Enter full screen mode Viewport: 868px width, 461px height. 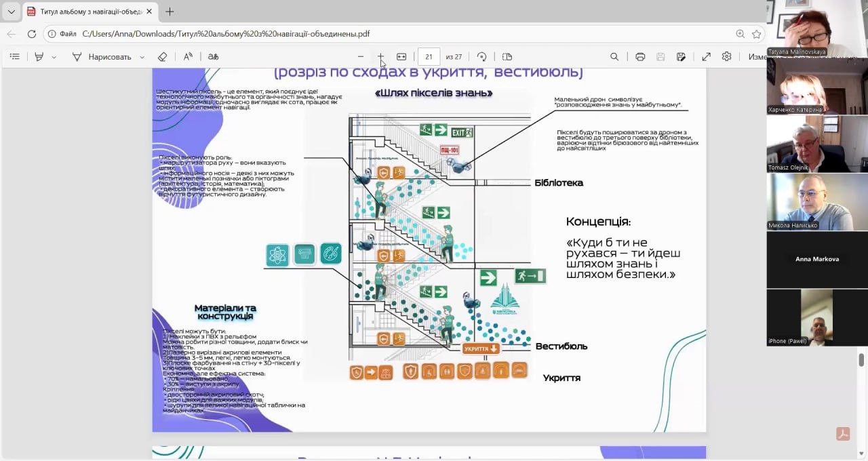[706, 57]
